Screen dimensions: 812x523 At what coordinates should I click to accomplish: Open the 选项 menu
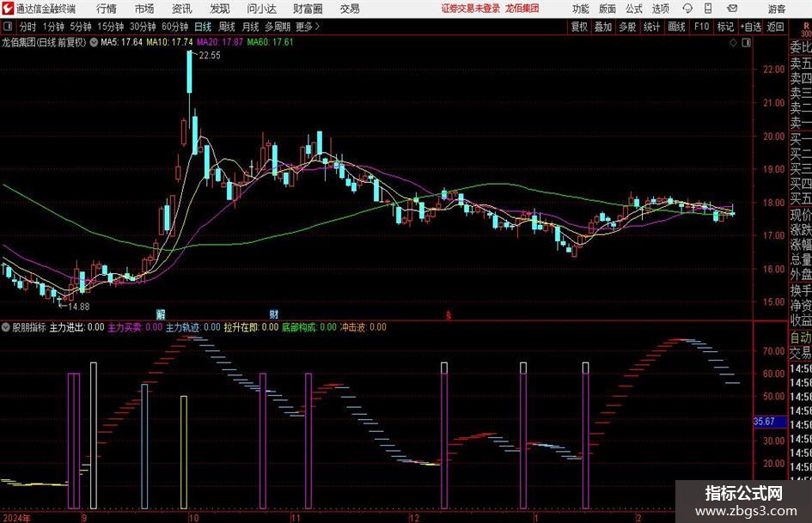660,9
